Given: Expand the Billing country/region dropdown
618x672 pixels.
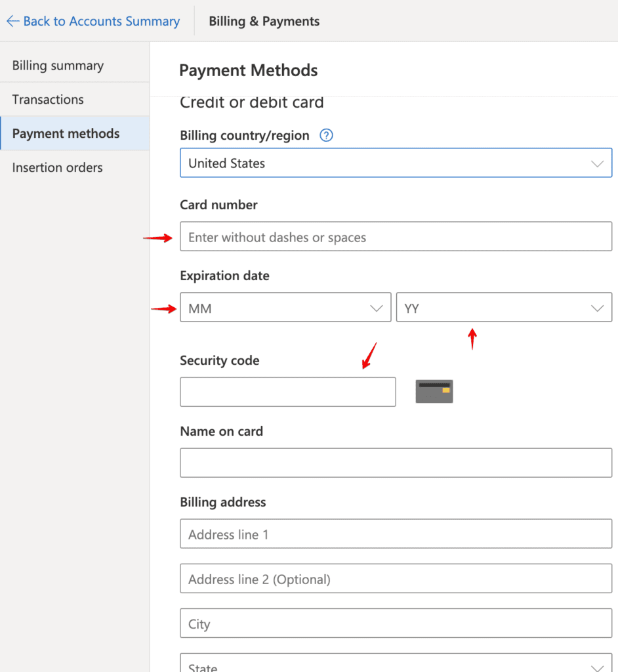Looking at the screenshot, I should point(396,163).
